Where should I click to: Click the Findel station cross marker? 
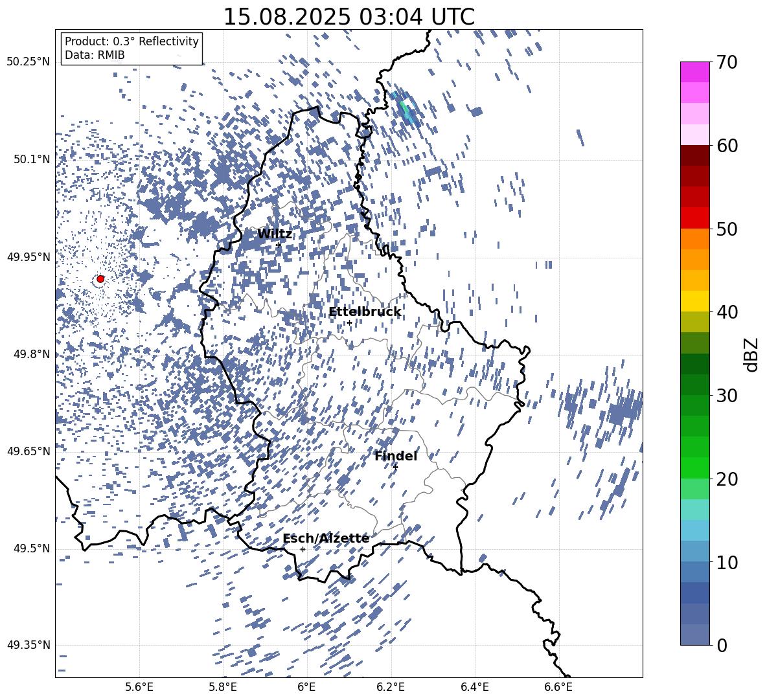pos(395,467)
